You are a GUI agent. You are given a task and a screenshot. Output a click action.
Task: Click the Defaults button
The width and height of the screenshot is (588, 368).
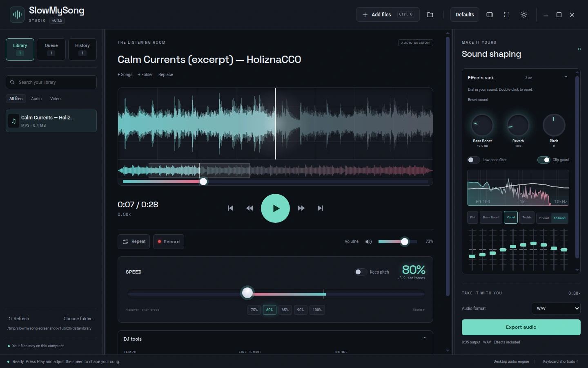(x=465, y=15)
